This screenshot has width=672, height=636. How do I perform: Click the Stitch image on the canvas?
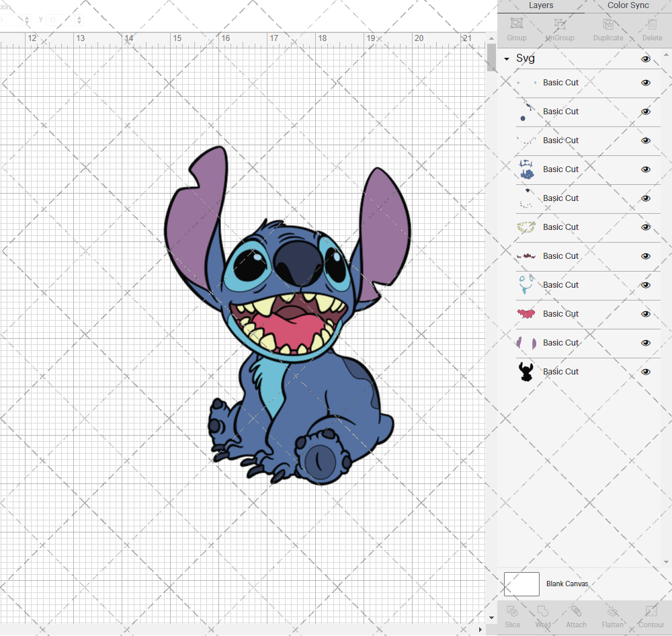[x=287, y=315]
